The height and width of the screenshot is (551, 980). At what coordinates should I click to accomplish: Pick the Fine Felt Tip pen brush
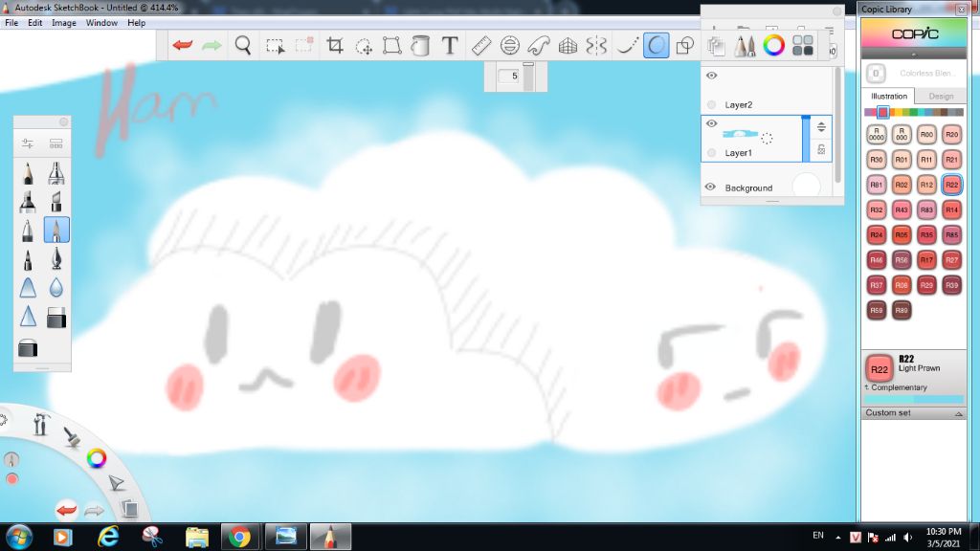pyautogui.click(x=28, y=258)
